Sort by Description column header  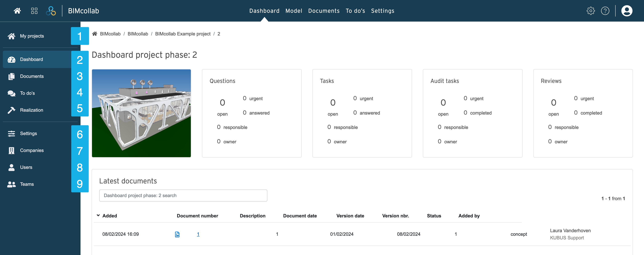click(252, 216)
